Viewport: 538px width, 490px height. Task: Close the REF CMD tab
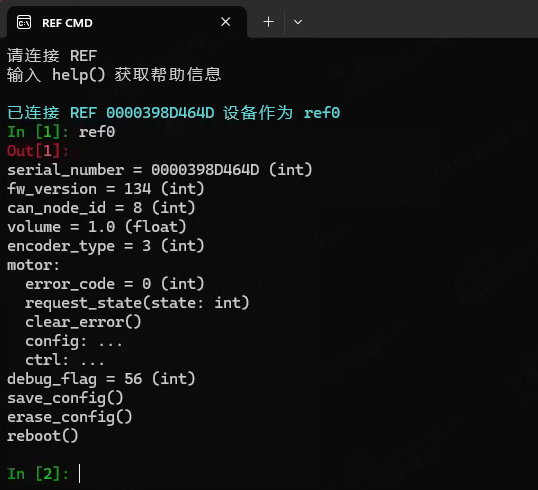pyautogui.click(x=225, y=22)
